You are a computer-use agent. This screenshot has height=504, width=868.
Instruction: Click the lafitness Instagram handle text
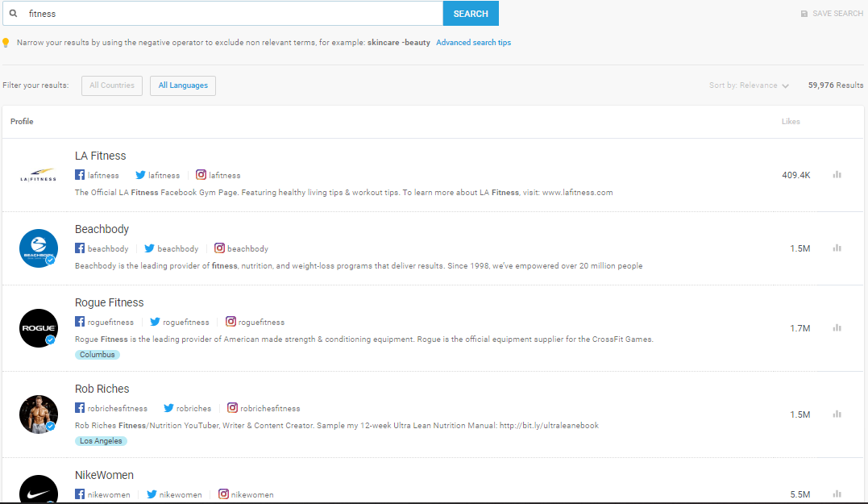[225, 176]
